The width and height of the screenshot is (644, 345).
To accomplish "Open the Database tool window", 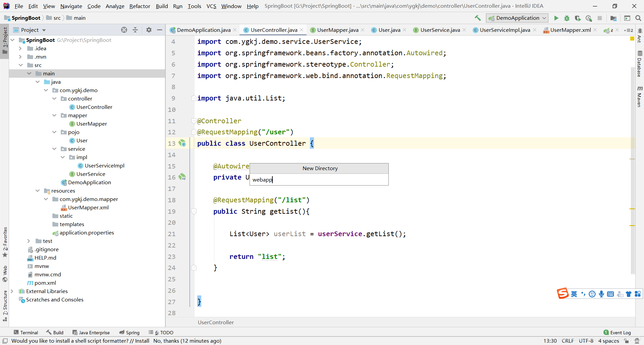I will click(640, 64).
